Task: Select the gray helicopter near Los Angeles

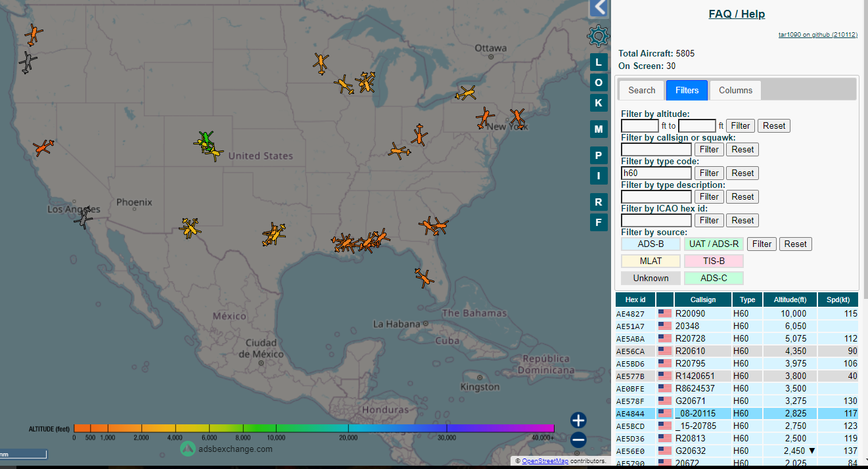Action: (85, 217)
